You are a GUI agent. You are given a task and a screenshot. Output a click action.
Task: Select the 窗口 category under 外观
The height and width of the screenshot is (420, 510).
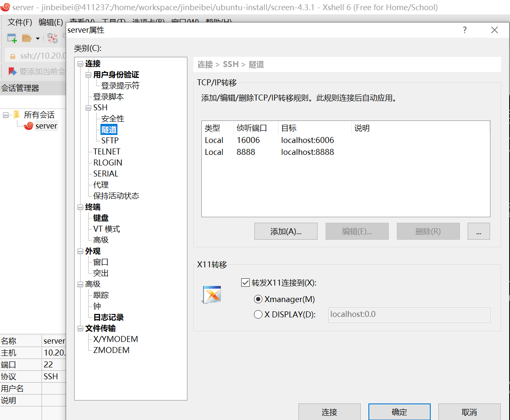101,262
